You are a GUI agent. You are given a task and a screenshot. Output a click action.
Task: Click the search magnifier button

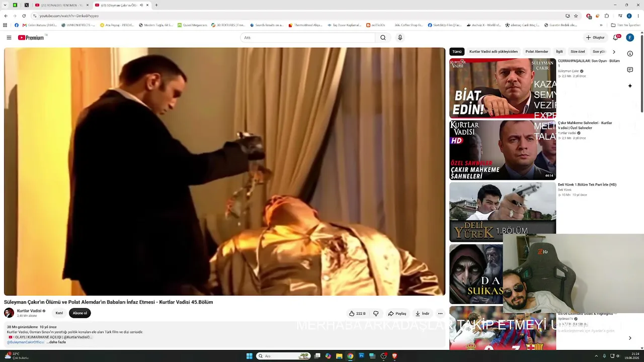click(383, 38)
